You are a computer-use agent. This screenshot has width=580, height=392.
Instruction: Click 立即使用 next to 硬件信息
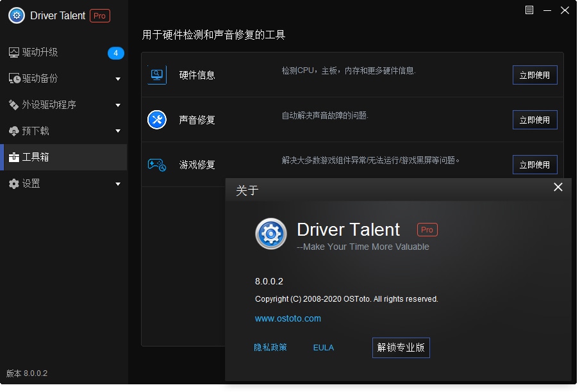534,74
